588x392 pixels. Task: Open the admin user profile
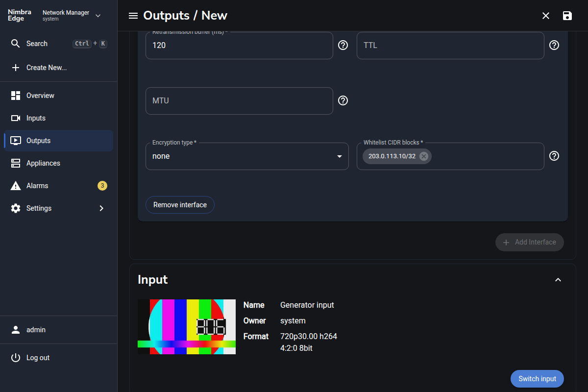[59, 330]
